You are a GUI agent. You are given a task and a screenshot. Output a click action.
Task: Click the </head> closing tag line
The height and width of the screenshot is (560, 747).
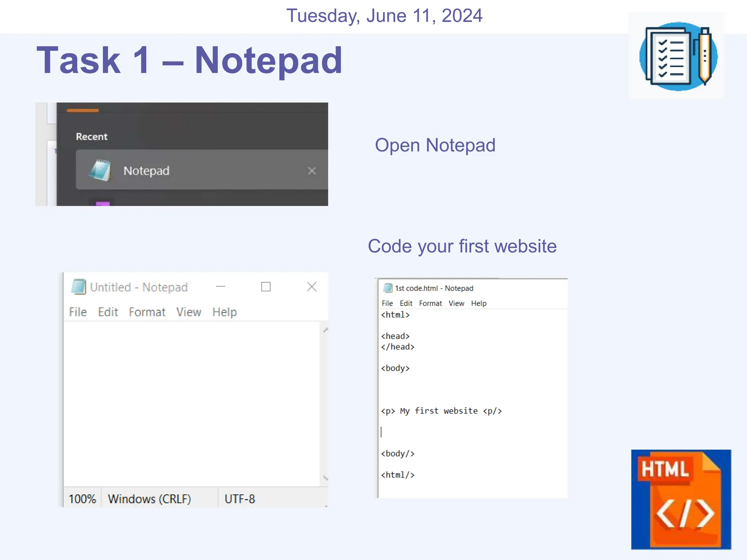tap(398, 347)
